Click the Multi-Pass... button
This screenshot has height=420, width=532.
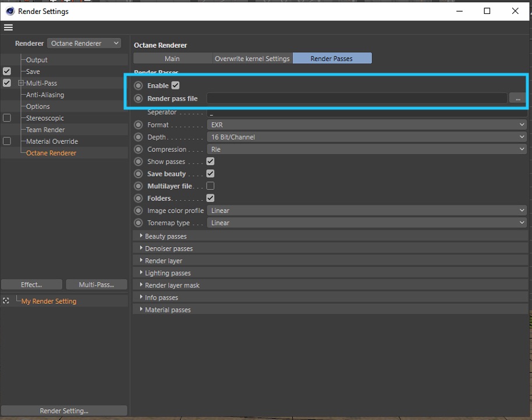pos(97,284)
